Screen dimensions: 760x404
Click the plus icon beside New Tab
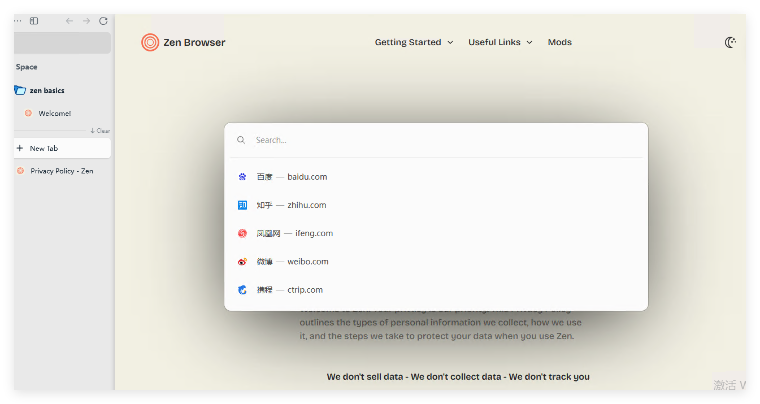(20, 148)
